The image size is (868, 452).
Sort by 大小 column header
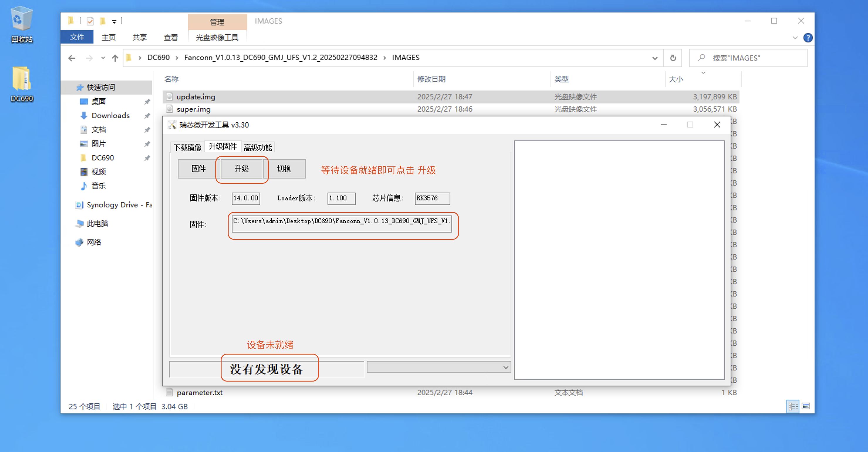676,79
